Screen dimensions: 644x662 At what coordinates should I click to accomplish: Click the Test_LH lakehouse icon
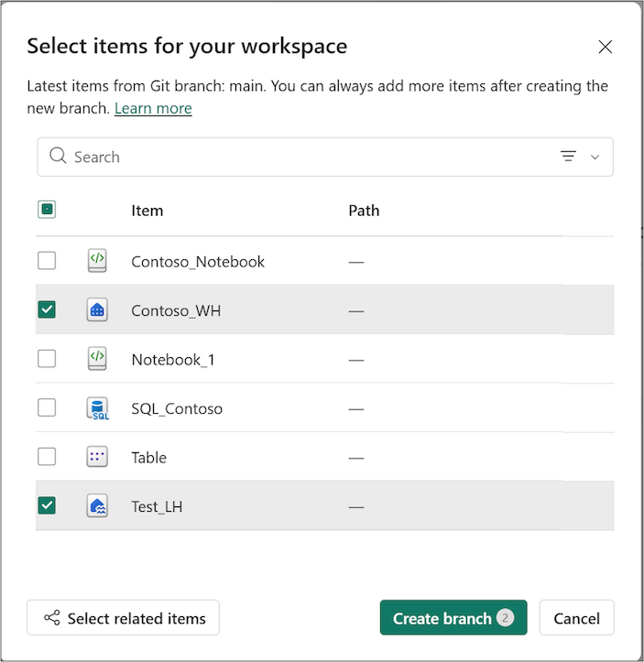click(x=97, y=505)
